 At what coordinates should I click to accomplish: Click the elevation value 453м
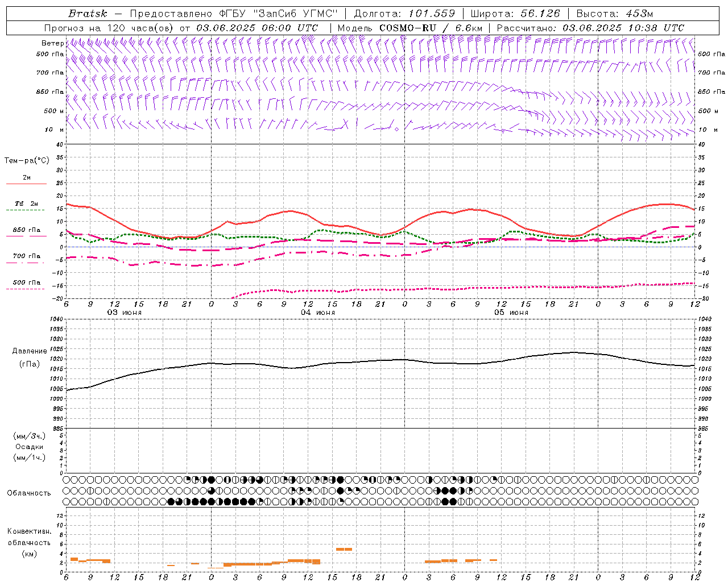[x=638, y=14]
